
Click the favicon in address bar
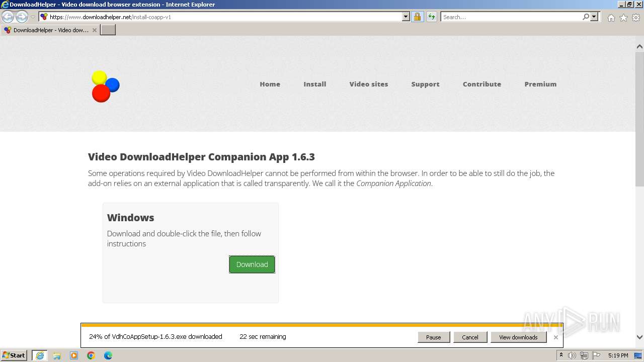coord(44,17)
